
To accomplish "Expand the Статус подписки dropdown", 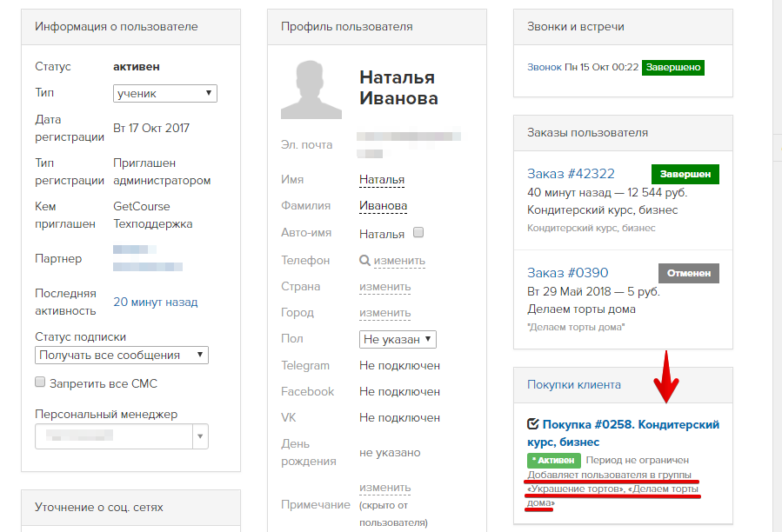I will click(122, 355).
